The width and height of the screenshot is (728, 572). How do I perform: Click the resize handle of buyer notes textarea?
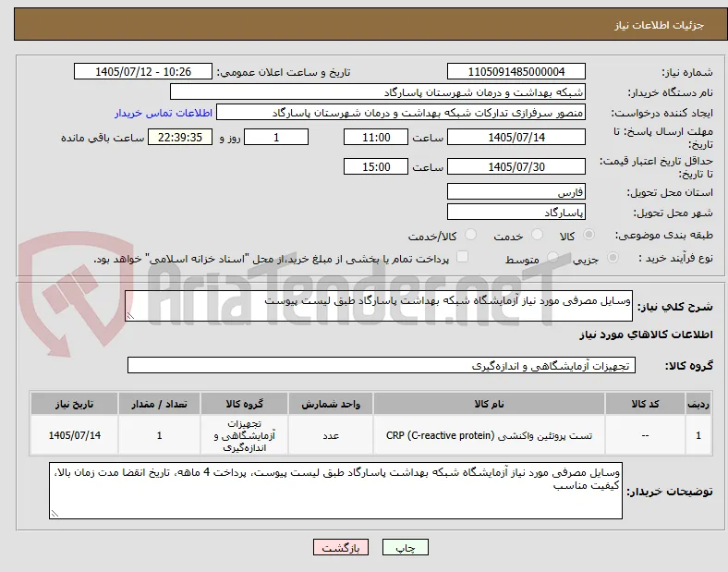tap(55, 514)
